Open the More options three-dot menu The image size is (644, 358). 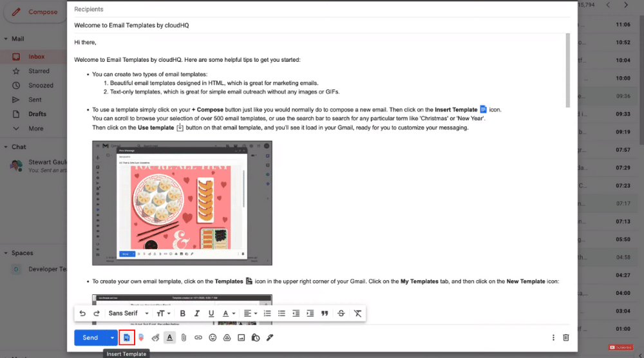[x=553, y=337]
